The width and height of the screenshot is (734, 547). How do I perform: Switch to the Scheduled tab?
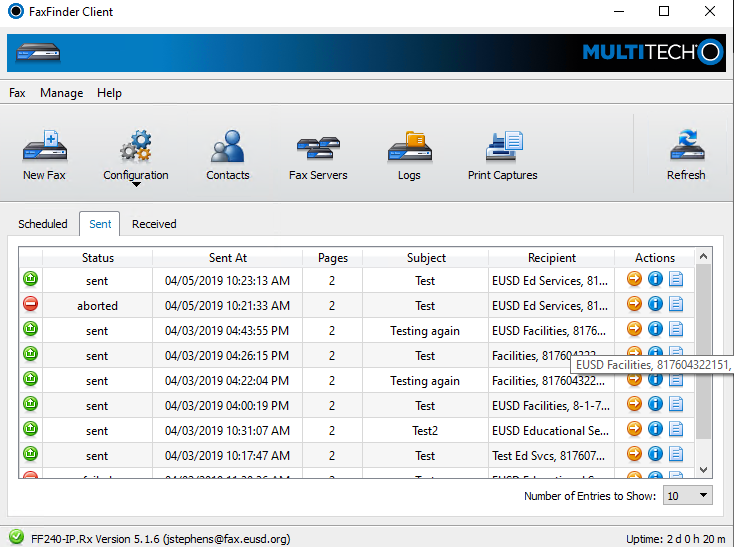(x=43, y=224)
